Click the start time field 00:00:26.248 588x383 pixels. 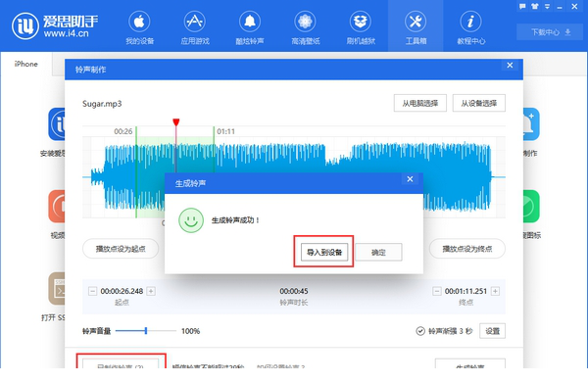(x=122, y=291)
